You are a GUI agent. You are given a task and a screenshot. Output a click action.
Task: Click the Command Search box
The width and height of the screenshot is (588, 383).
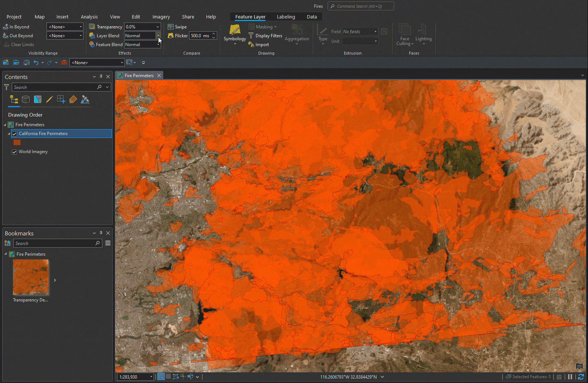pyautogui.click(x=360, y=6)
